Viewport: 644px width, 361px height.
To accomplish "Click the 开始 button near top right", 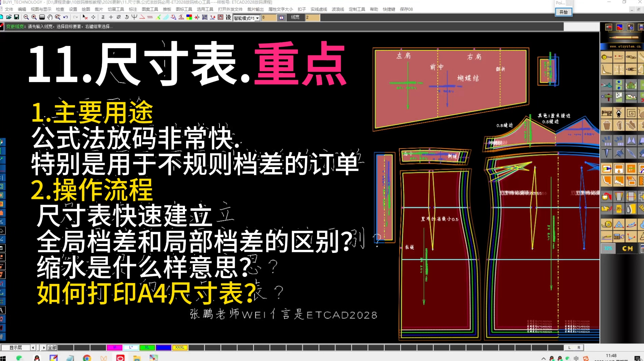I will pyautogui.click(x=563, y=12).
